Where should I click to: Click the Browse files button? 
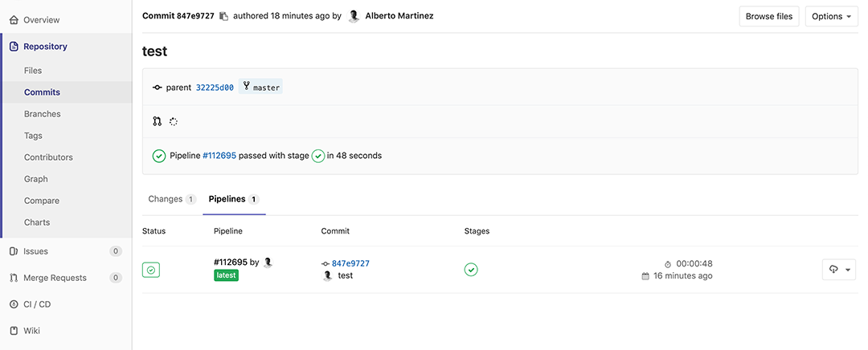tap(768, 16)
